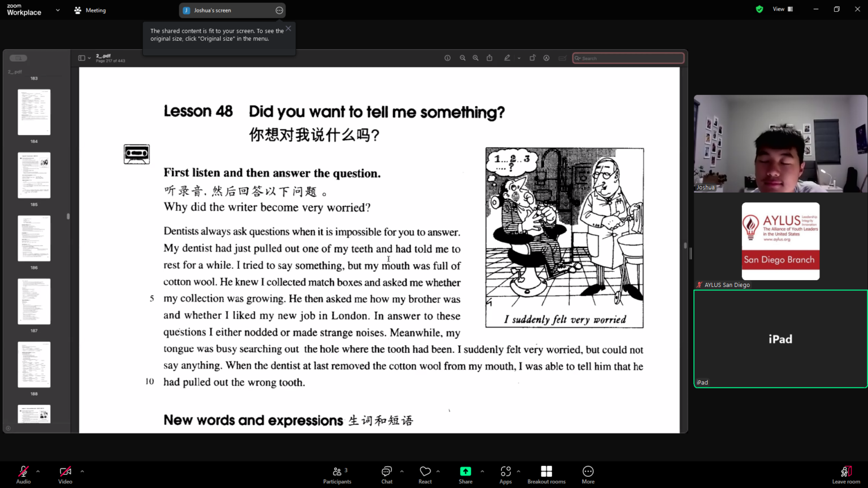Click the PDF Search field
868x488 pixels.
pos(628,58)
